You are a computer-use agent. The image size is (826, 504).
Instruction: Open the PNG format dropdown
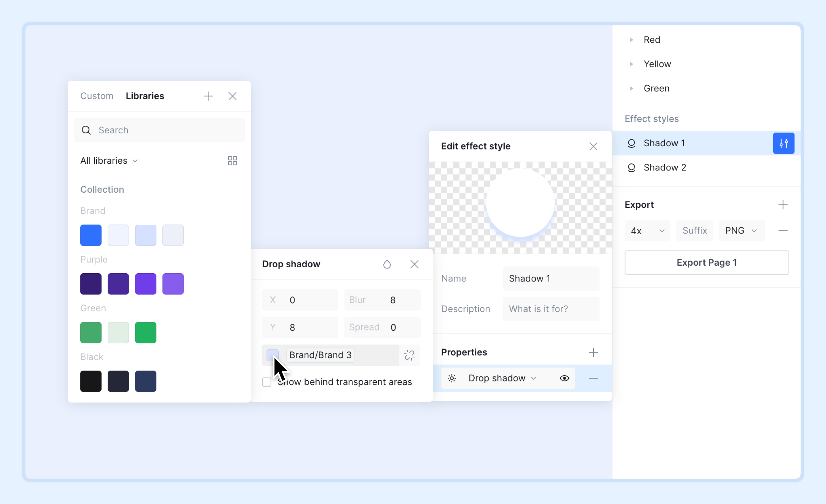coord(741,231)
